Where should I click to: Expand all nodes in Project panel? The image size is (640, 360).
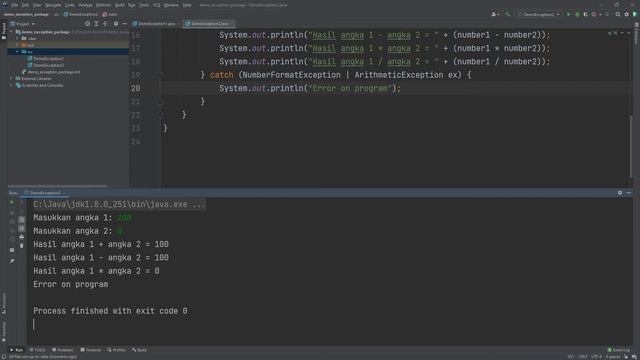click(x=96, y=24)
